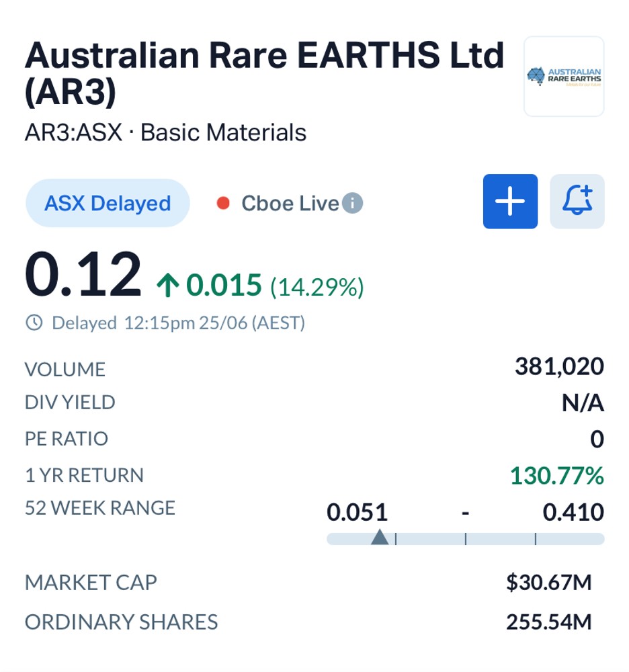This screenshot has width=629, height=672.
Task: Click the Australian Rare Earths company logo
Action: 564,77
